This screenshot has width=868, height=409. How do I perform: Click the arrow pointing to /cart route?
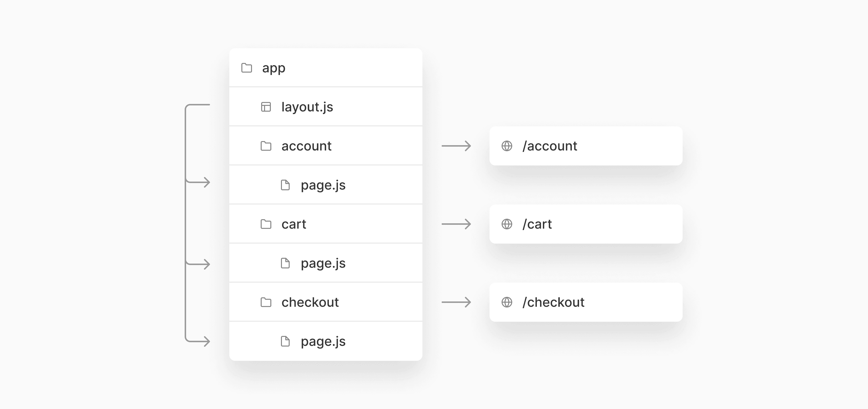pos(456,224)
